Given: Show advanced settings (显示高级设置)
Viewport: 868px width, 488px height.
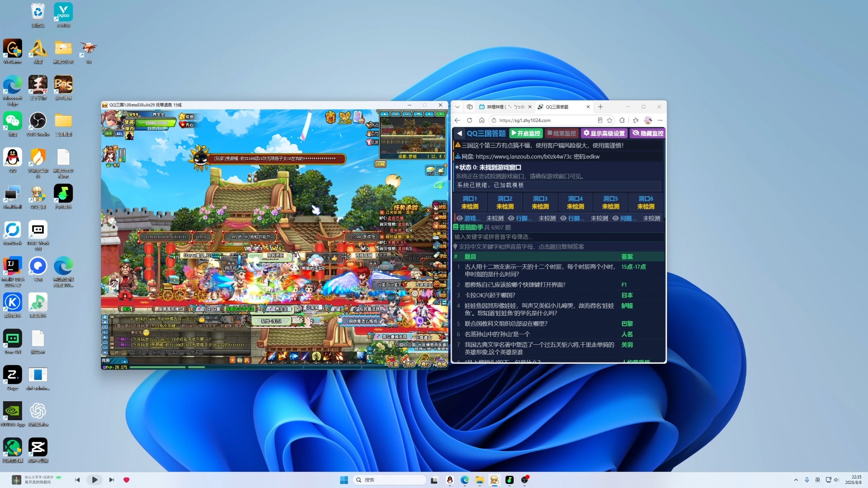Looking at the screenshot, I should pyautogui.click(x=604, y=133).
